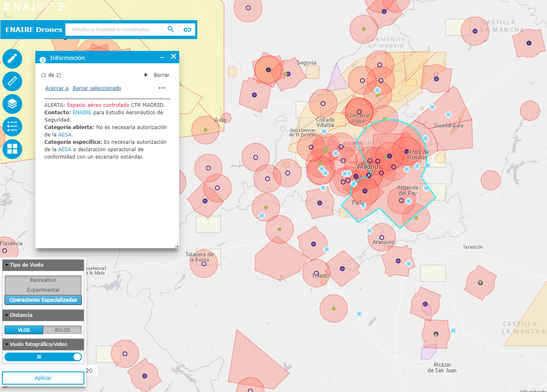Viewport: 547px width, 392px height.
Task: Select the Operaciones Especializadas option
Action: pyautogui.click(x=43, y=300)
